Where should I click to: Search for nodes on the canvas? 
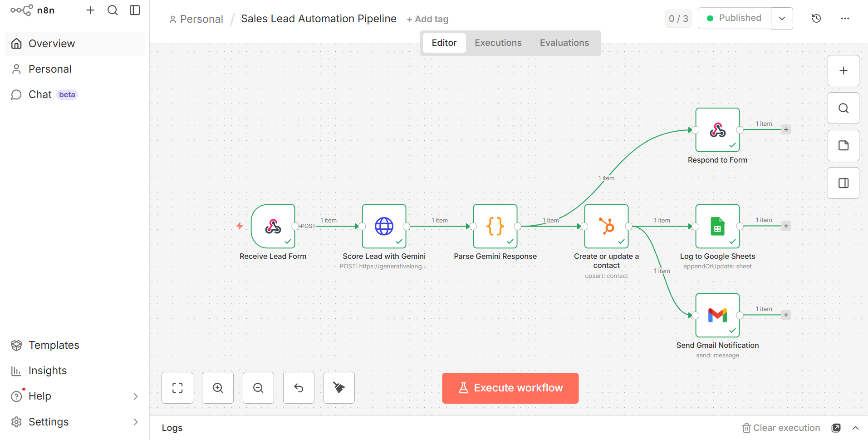pos(843,108)
